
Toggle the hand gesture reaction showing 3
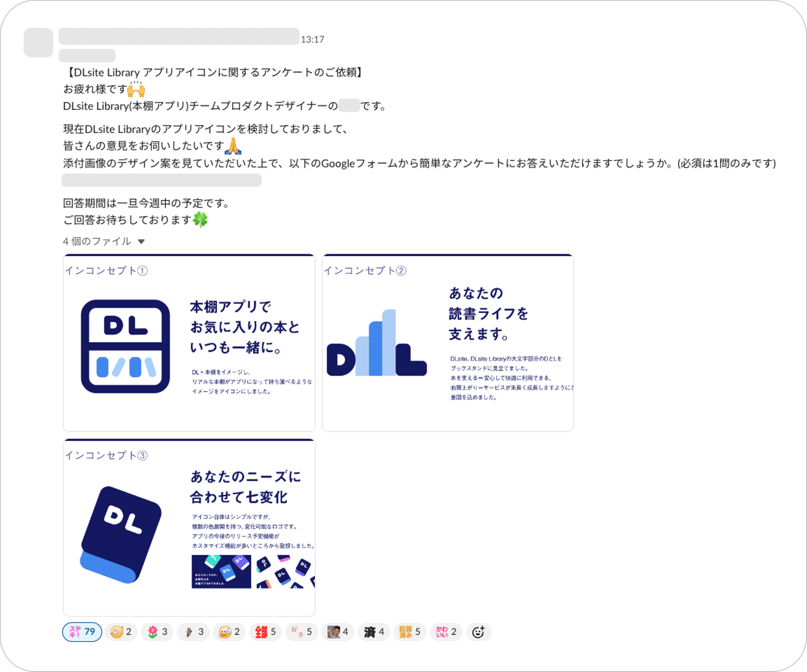tap(193, 632)
